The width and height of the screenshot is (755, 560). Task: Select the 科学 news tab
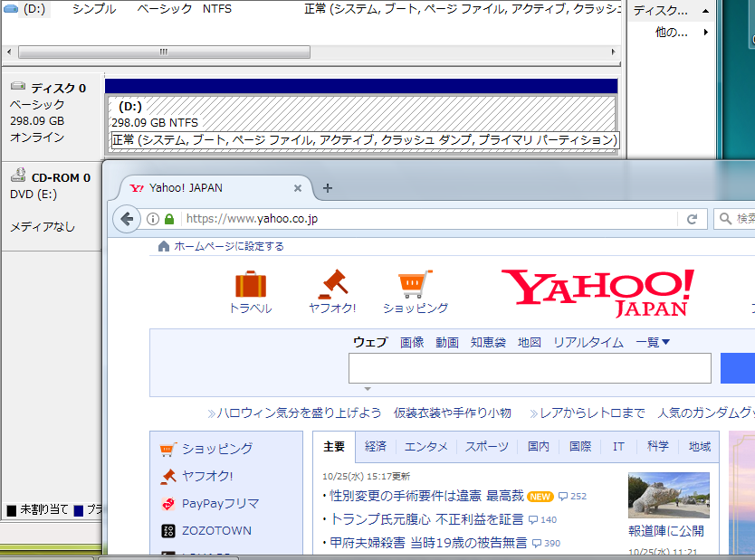[658, 447]
